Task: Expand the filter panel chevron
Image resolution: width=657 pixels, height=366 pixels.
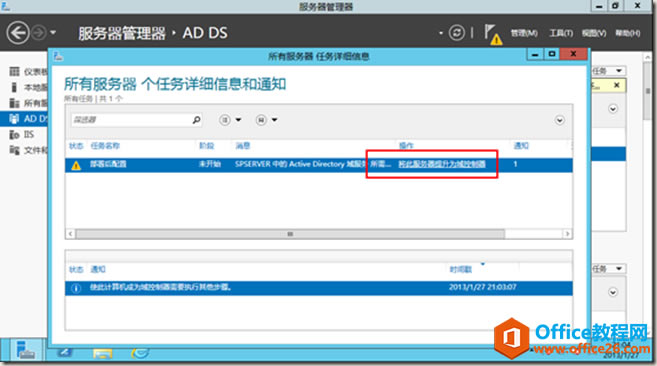Action: point(559,120)
